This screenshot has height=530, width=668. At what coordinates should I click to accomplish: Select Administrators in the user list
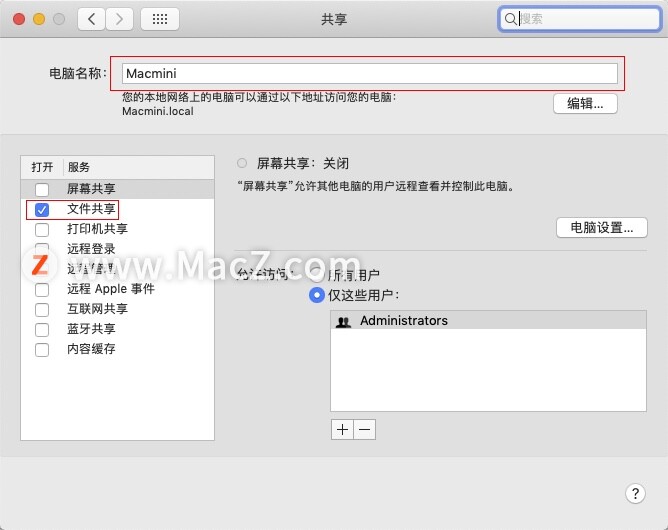coord(488,320)
